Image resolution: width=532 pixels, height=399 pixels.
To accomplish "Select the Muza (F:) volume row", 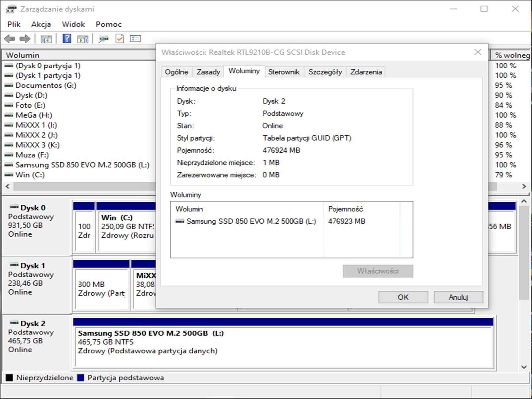I will pyautogui.click(x=32, y=155).
